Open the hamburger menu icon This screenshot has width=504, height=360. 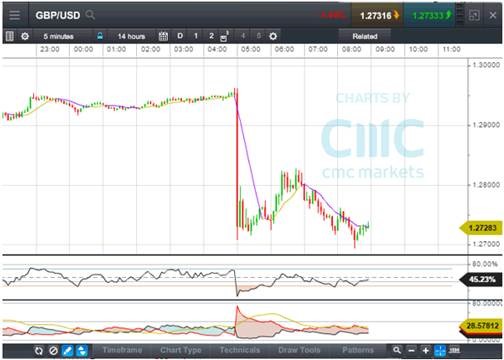[15, 15]
